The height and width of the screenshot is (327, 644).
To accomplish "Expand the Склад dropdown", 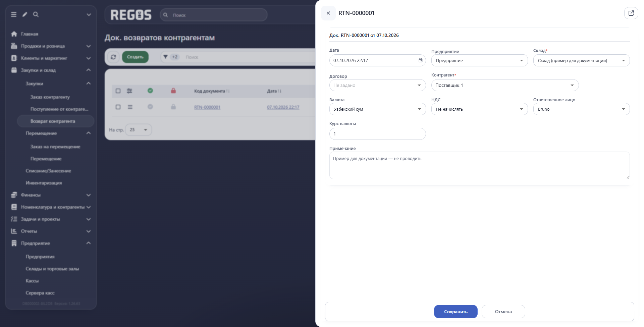I will click(x=581, y=60).
